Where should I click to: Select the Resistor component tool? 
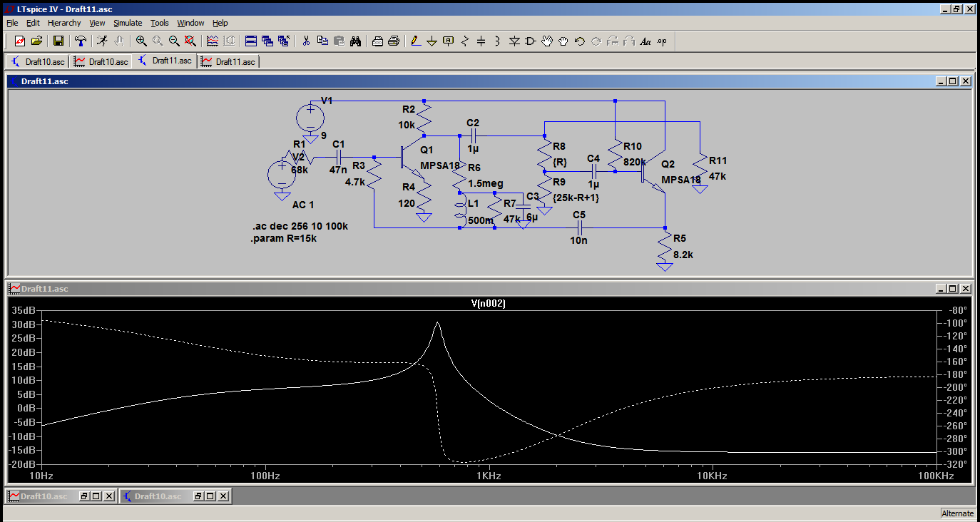(465, 41)
